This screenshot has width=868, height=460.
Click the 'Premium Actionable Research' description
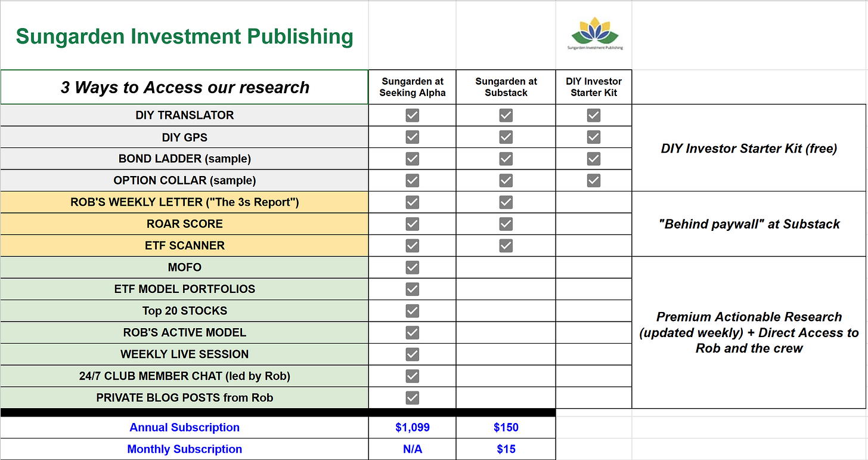click(x=749, y=332)
